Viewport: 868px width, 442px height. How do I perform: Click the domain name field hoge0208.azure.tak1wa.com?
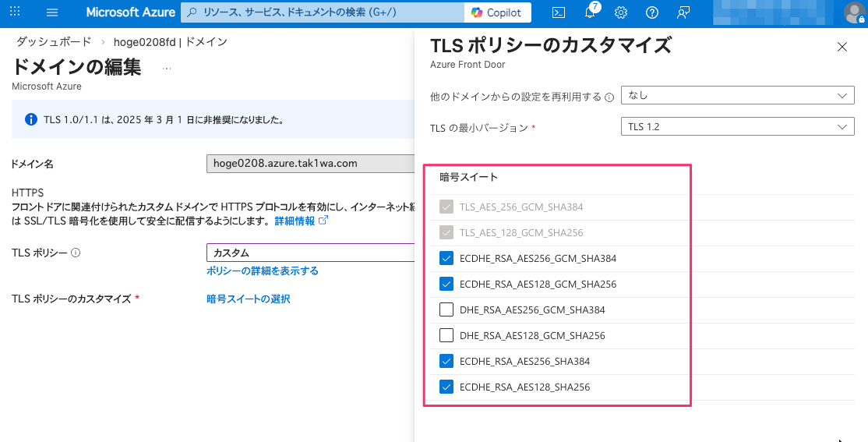[311, 164]
